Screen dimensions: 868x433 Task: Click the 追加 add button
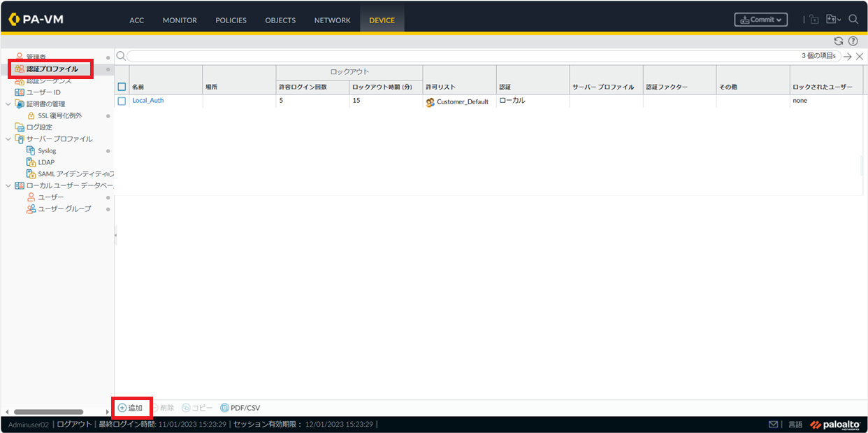click(131, 408)
